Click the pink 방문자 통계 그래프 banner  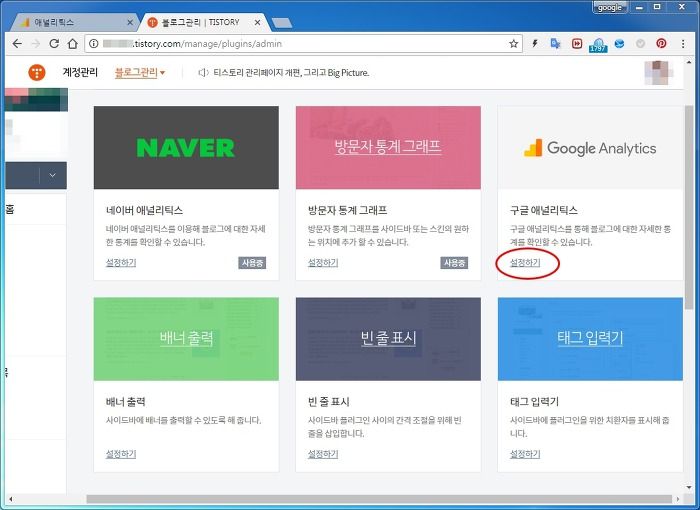point(388,147)
